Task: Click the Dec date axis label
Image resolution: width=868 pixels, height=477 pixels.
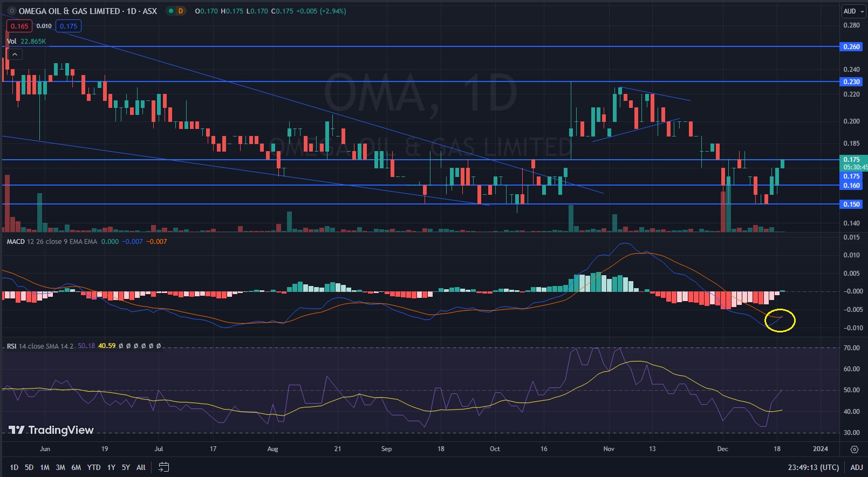Action: tap(722, 449)
